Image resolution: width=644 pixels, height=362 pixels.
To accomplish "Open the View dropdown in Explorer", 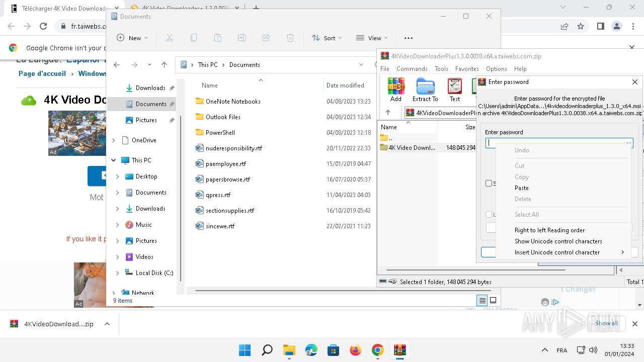I will [371, 38].
